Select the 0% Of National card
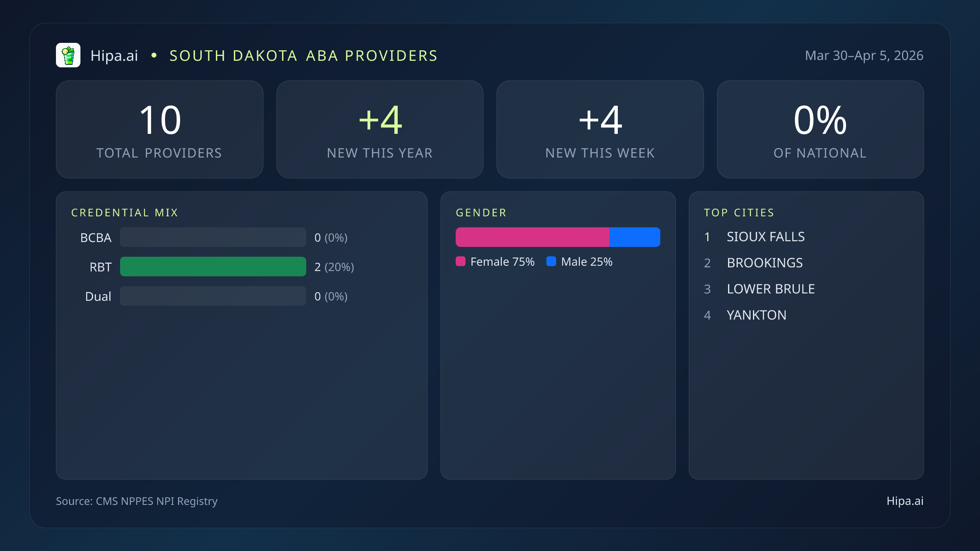Viewport: 980px width, 551px height. point(820,129)
